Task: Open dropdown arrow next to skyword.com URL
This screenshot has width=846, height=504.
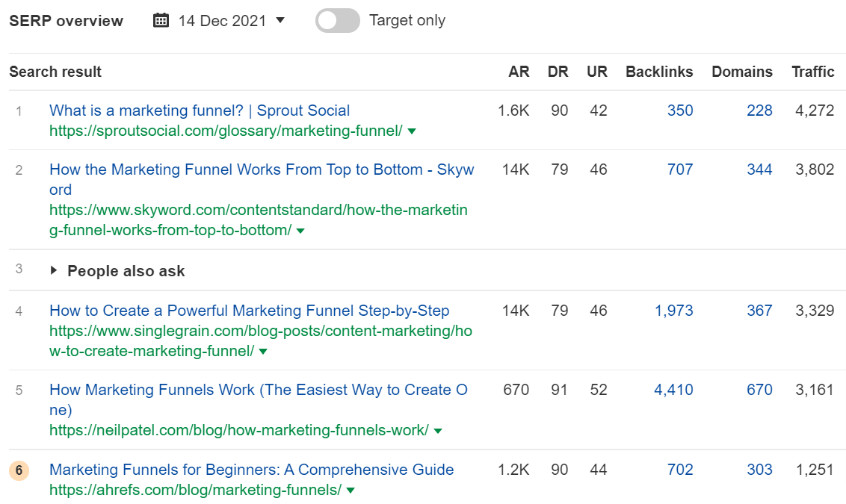Action: point(300,231)
